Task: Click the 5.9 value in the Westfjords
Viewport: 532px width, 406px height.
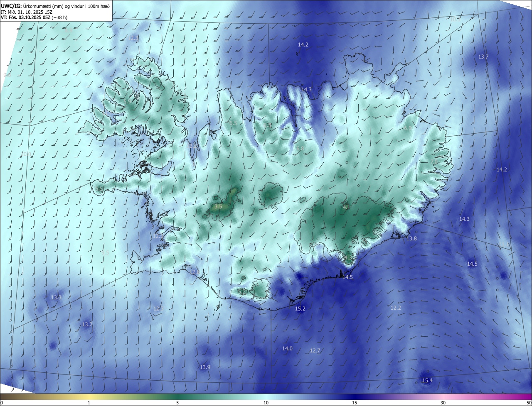Action: tap(127, 101)
